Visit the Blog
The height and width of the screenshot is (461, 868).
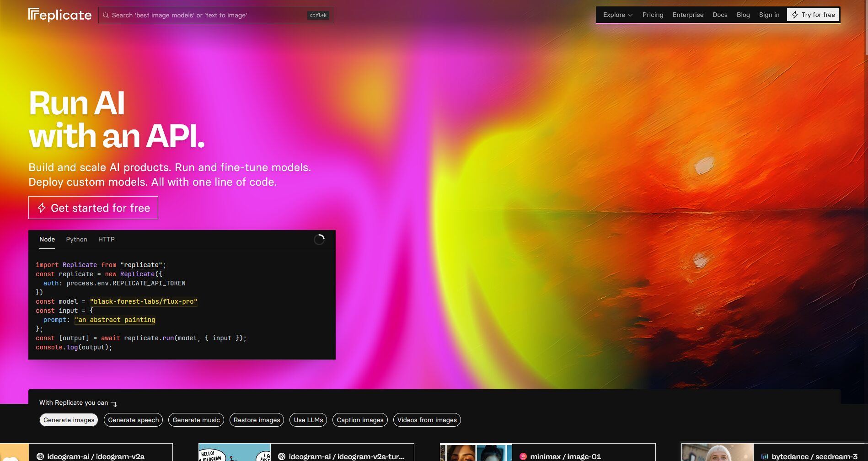[x=743, y=15]
